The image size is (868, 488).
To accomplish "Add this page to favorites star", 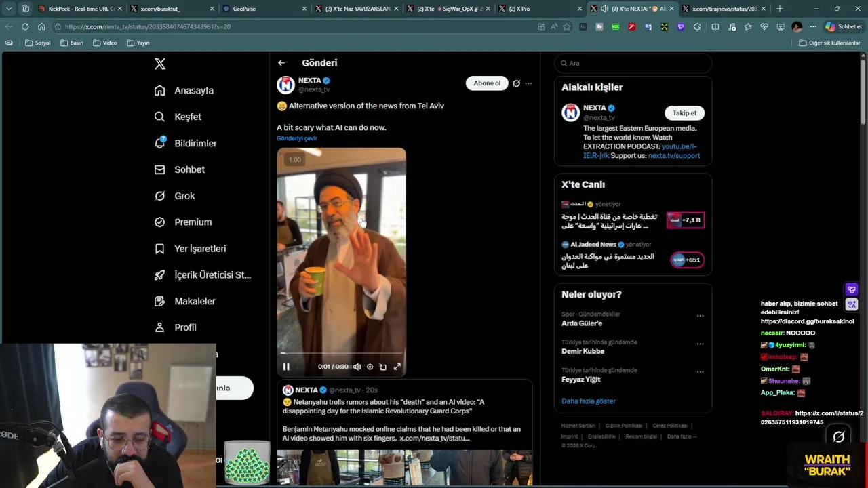I will click(567, 26).
